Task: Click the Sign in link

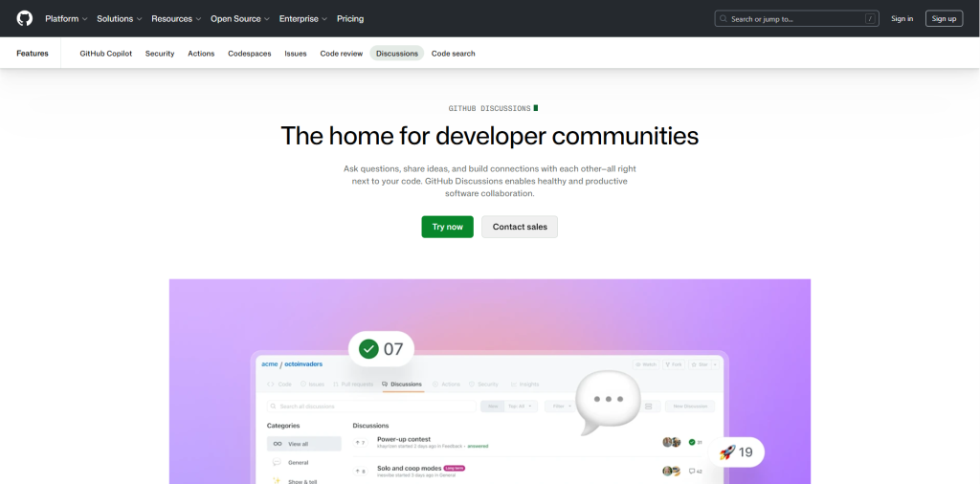Action: point(902,19)
